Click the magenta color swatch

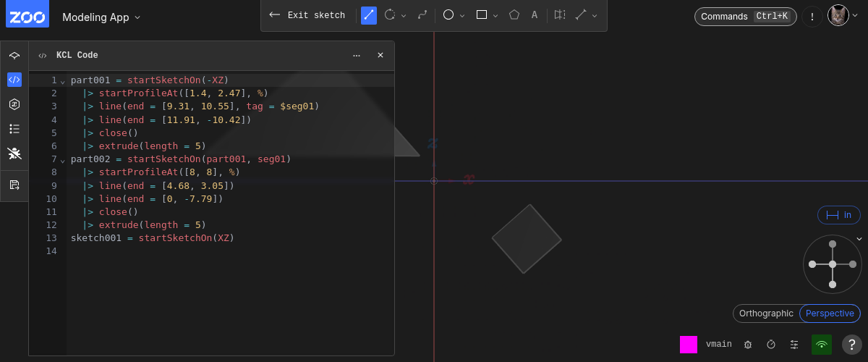pyautogui.click(x=689, y=345)
